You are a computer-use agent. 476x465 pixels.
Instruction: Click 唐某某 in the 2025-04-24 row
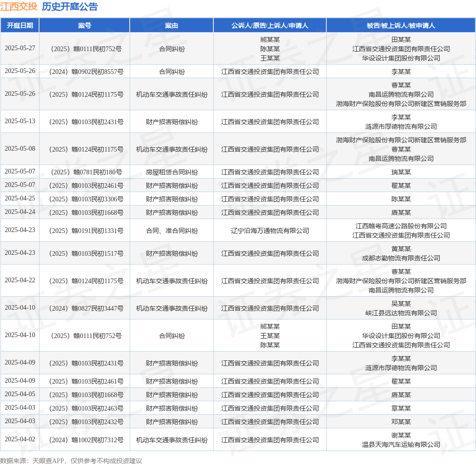(401, 213)
